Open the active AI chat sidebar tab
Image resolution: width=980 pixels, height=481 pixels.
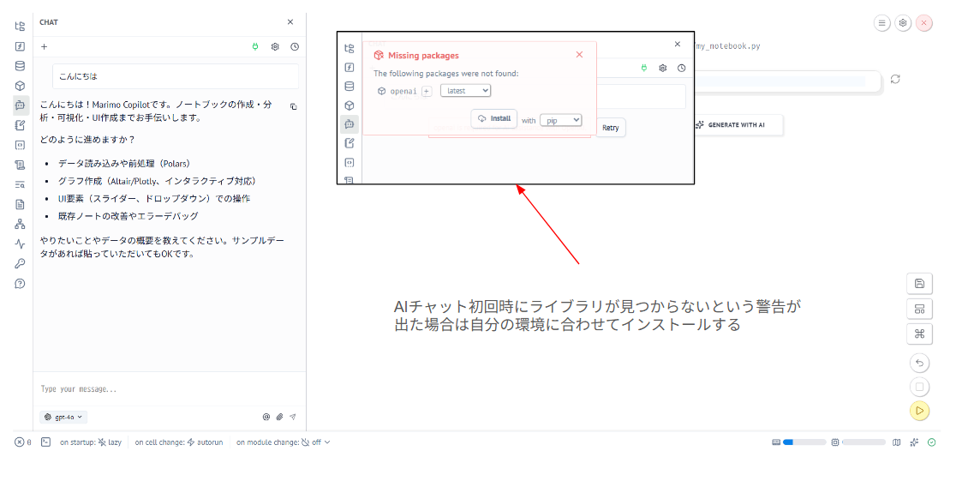tap(20, 105)
